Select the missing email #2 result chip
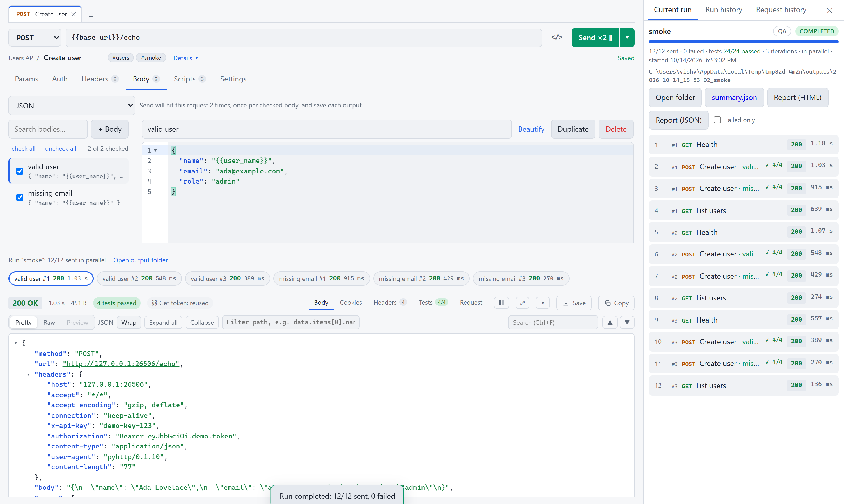 [x=421, y=278]
